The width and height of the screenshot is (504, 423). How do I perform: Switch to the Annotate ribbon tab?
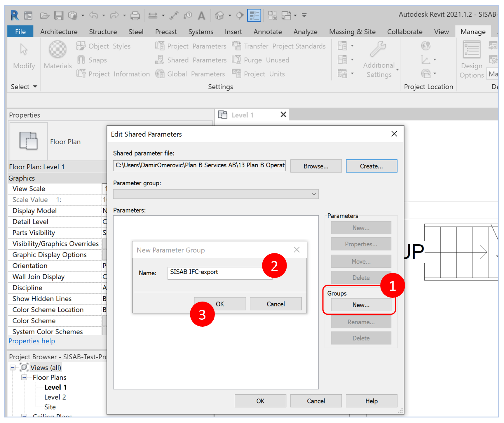[x=268, y=32]
